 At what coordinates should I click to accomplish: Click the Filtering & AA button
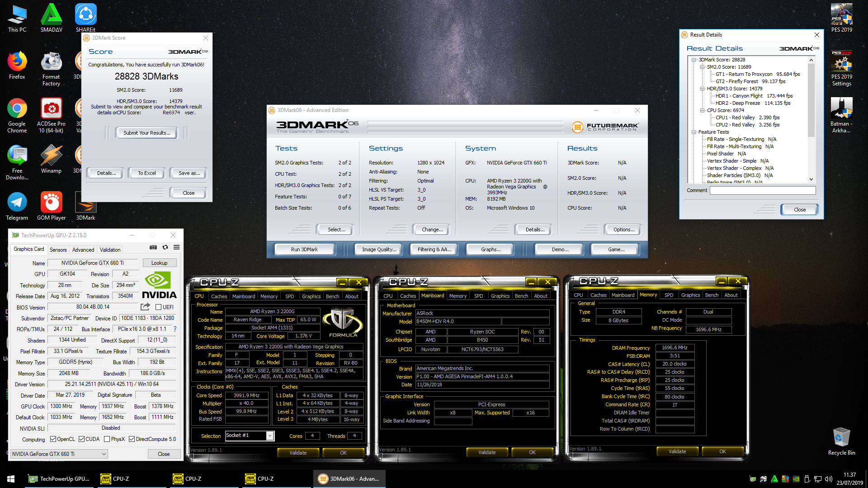click(434, 249)
